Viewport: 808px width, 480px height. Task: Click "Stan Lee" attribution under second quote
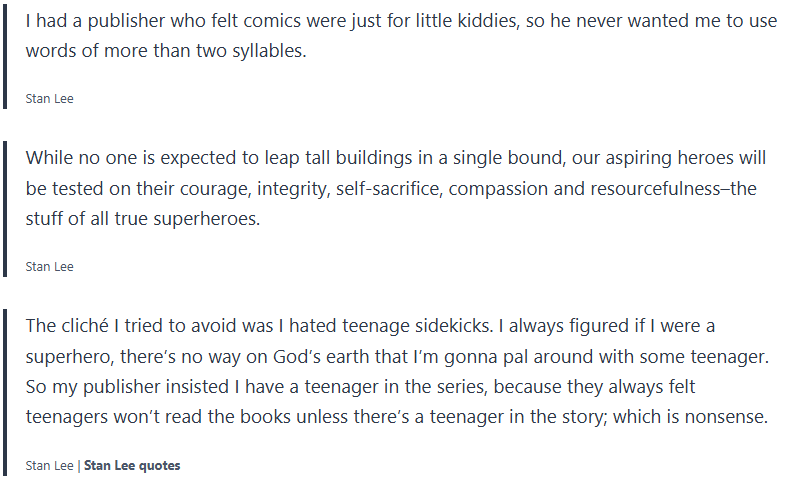coord(49,266)
